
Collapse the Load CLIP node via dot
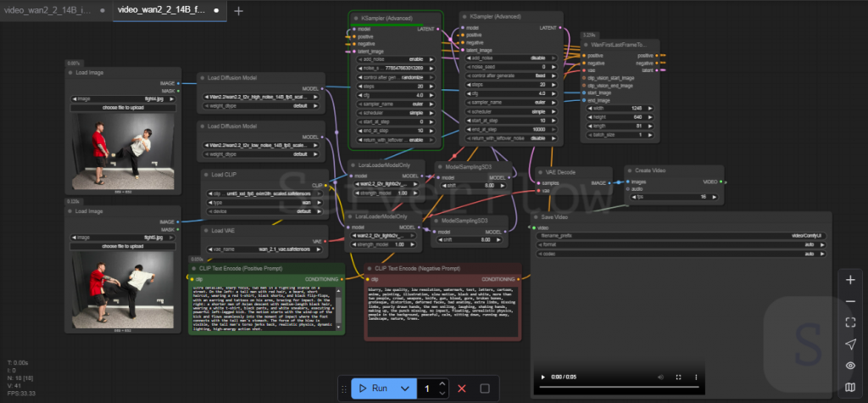pyautogui.click(x=206, y=175)
